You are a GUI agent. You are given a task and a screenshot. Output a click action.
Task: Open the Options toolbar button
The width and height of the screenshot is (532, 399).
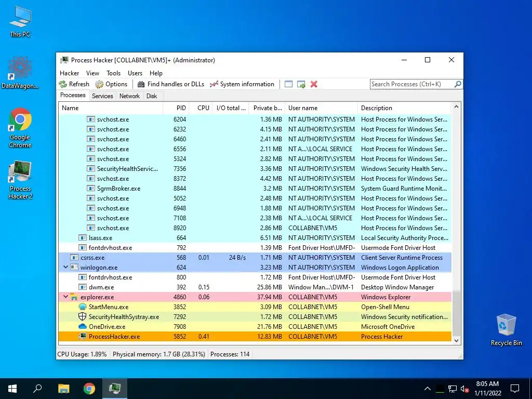click(111, 84)
